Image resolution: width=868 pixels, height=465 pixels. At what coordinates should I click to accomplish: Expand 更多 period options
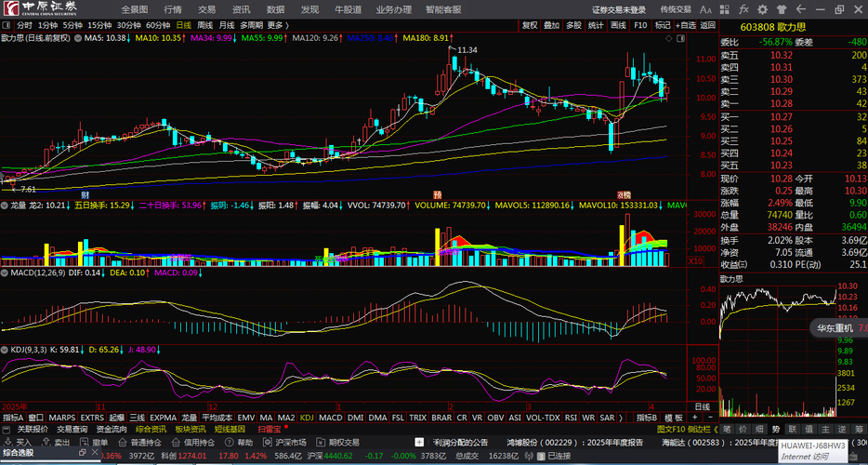pyautogui.click(x=279, y=25)
